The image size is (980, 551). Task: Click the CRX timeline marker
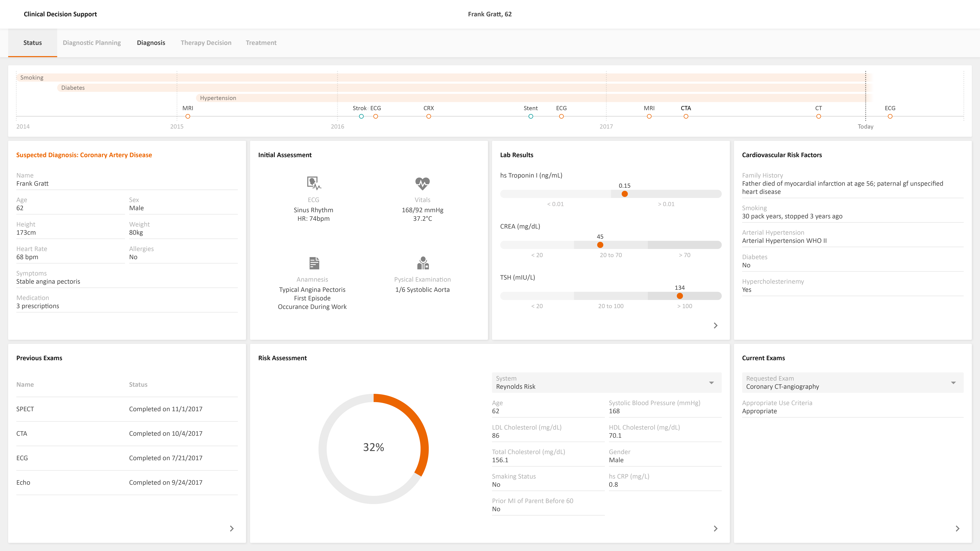tap(429, 116)
